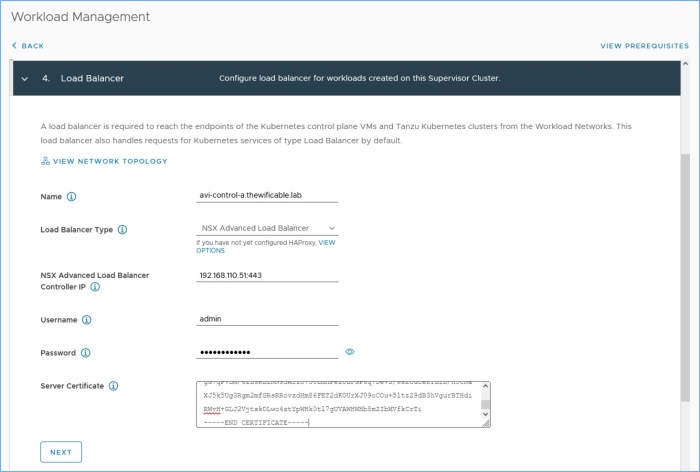Click the Name input field
Image resolution: width=700 pixels, height=472 pixels.
267,196
